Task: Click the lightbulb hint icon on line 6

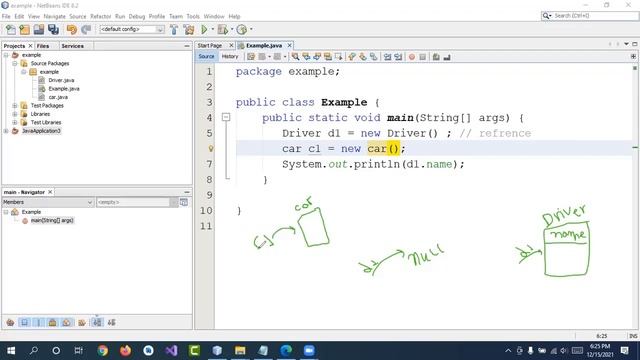Action: coord(211,149)
